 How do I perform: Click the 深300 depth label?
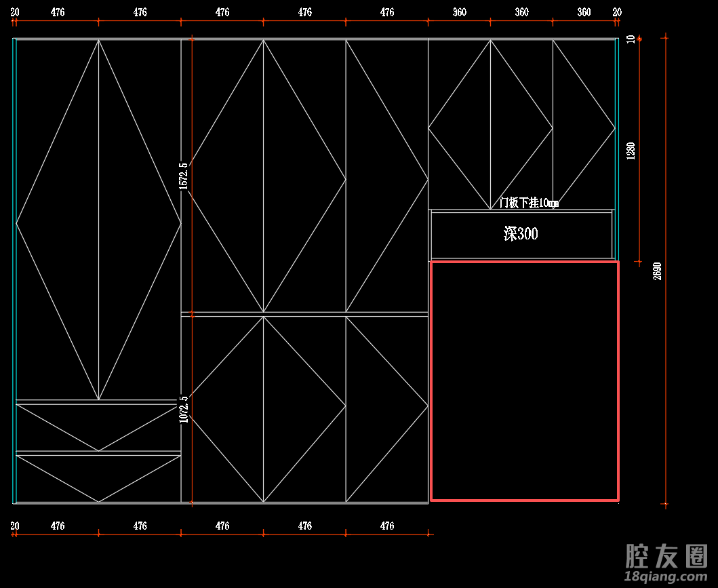(521, 234)
